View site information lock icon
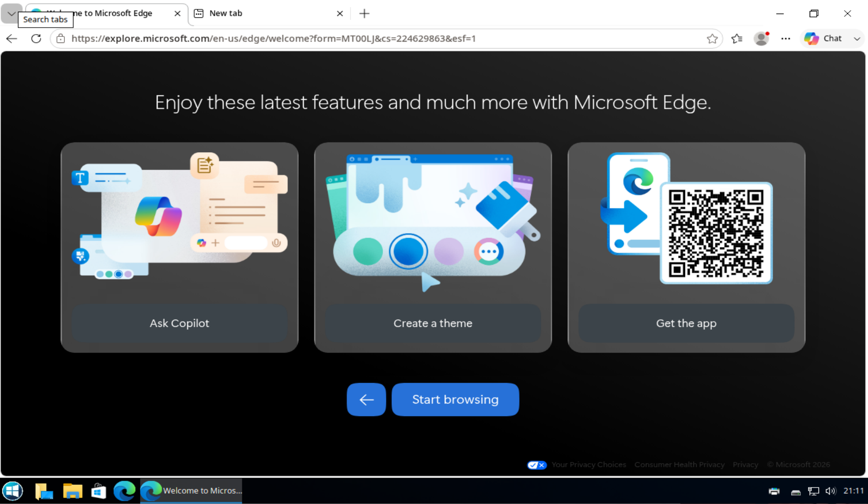 [x=61, y=39]
